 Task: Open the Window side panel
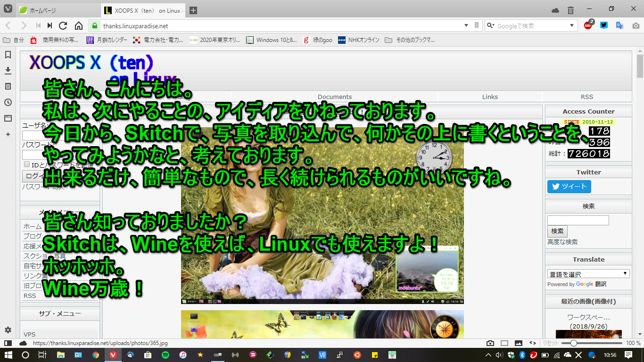click(8, 118)
